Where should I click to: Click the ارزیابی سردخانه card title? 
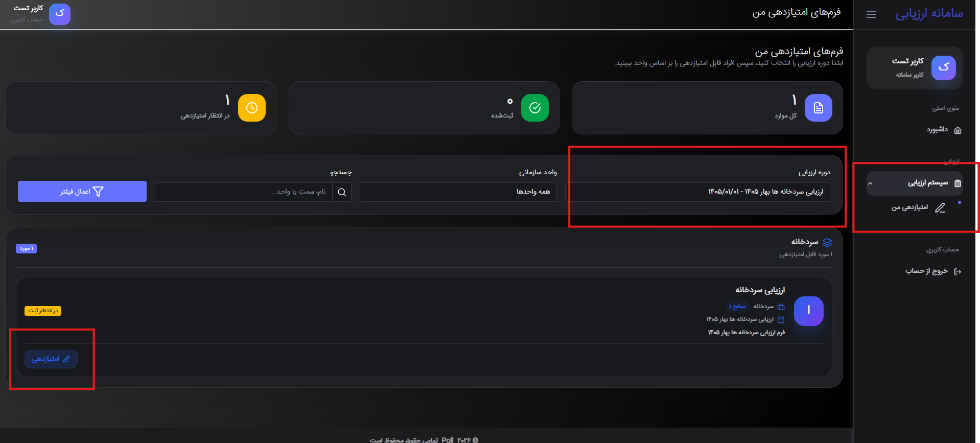[760, 290]
